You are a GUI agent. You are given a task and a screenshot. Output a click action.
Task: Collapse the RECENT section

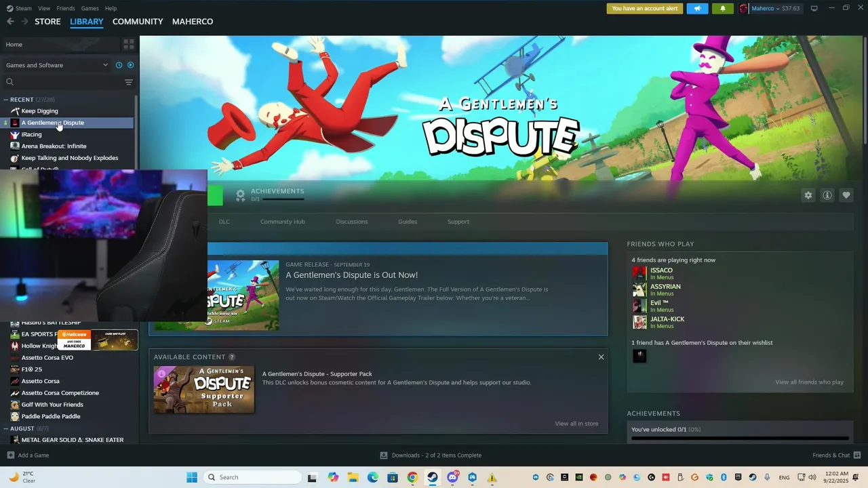(5, 100)
